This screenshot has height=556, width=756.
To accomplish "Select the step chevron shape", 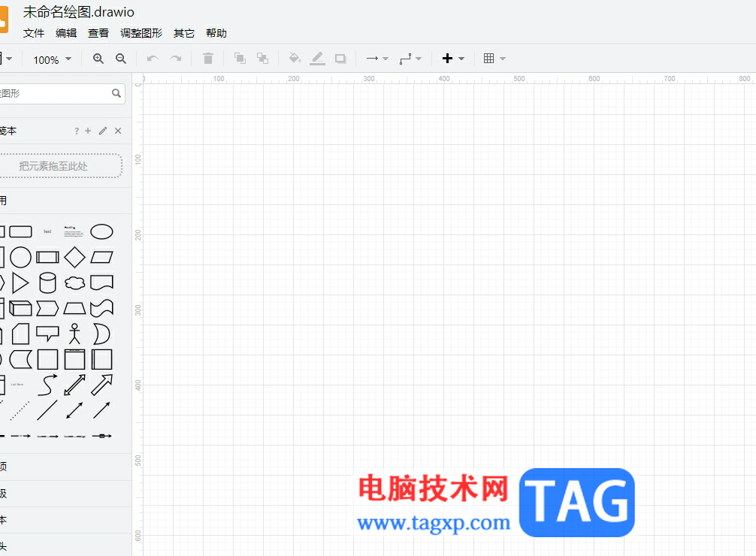I will tap(48, 308).
